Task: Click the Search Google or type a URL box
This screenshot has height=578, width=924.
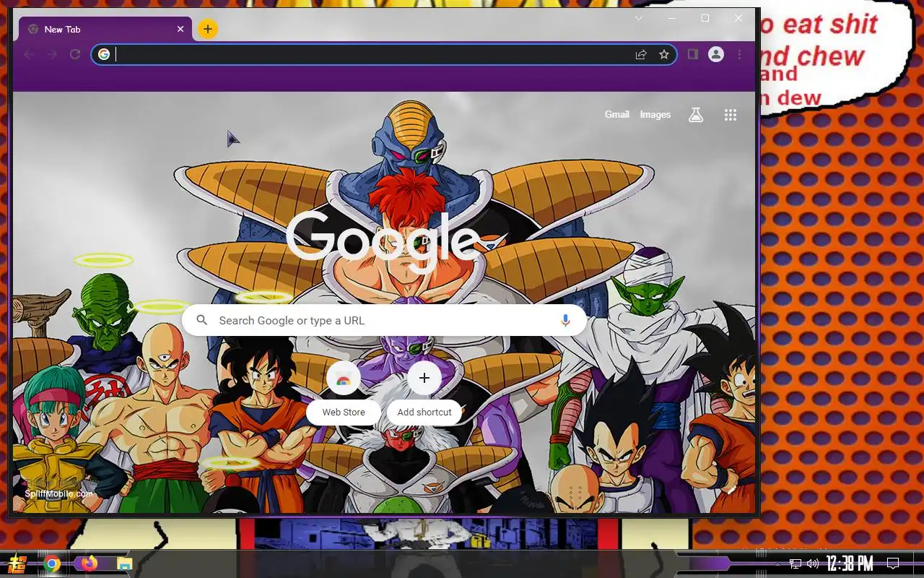Action: (x=384, y=320)
